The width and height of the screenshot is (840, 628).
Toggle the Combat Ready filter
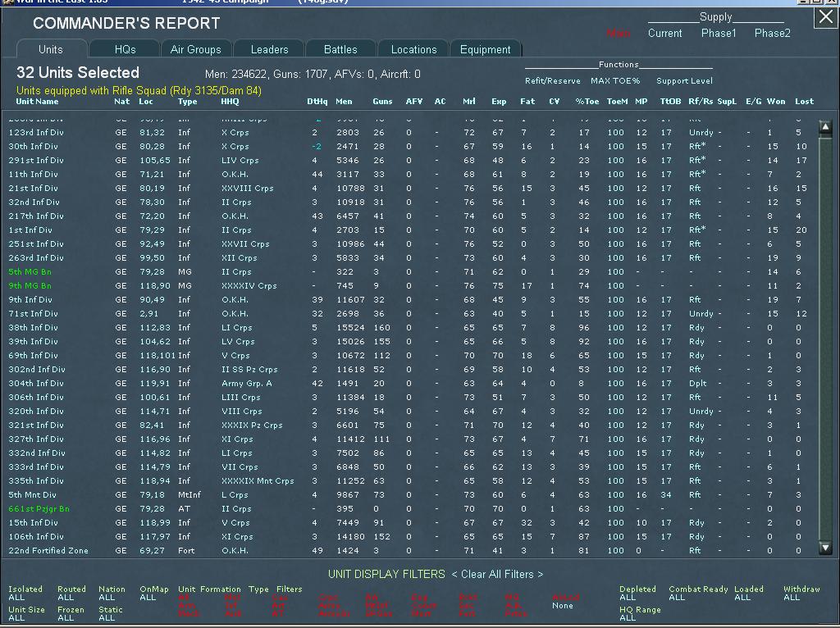(698, 594)
